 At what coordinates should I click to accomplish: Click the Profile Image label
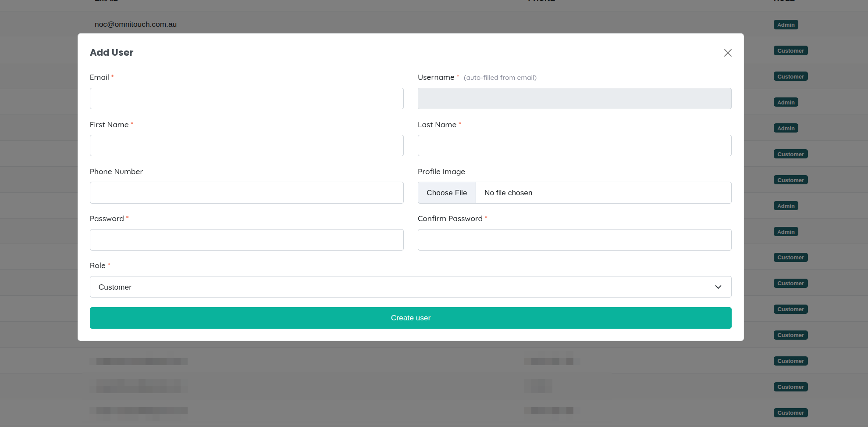pyautogui.click(x=441, y=172)
